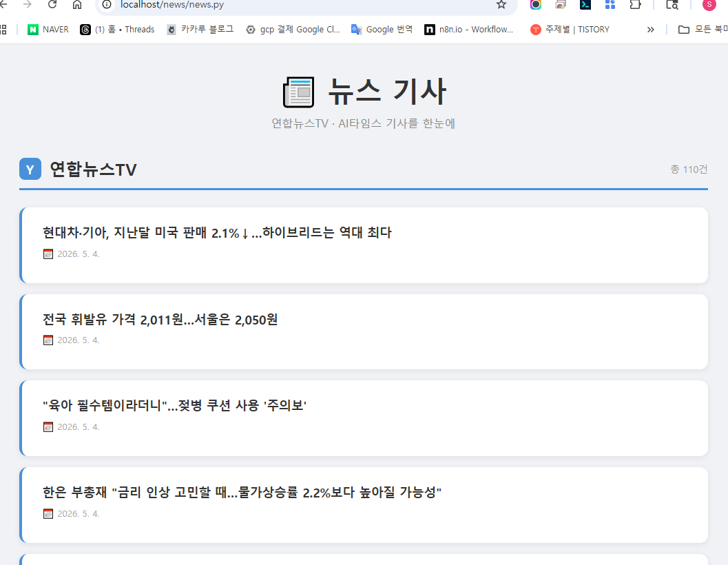Viewport: 728px width, 565px height.
Task: Bookmark this page with star icon
Action: pos(501,5)
